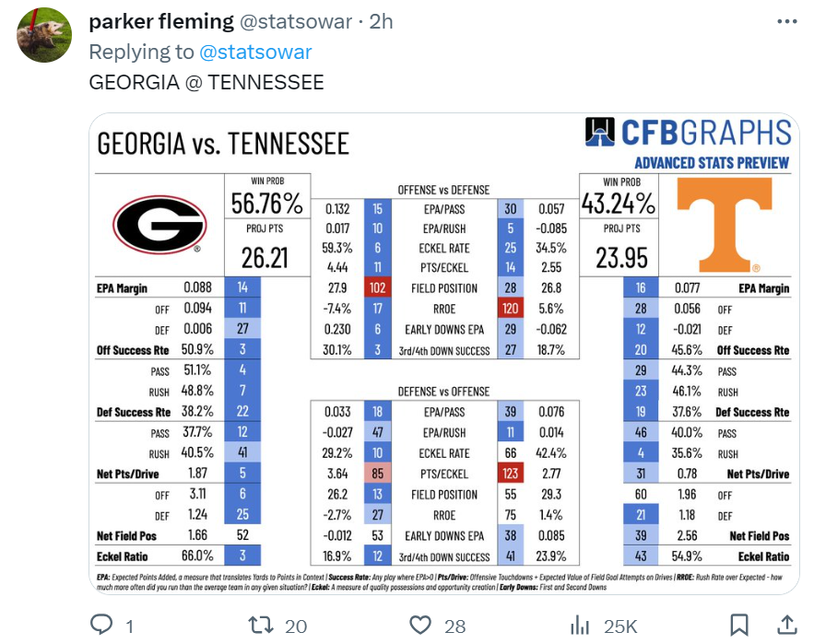Like the tweet with the heart icon
This screenshot has height=644, width=814.
click(420, 625)
